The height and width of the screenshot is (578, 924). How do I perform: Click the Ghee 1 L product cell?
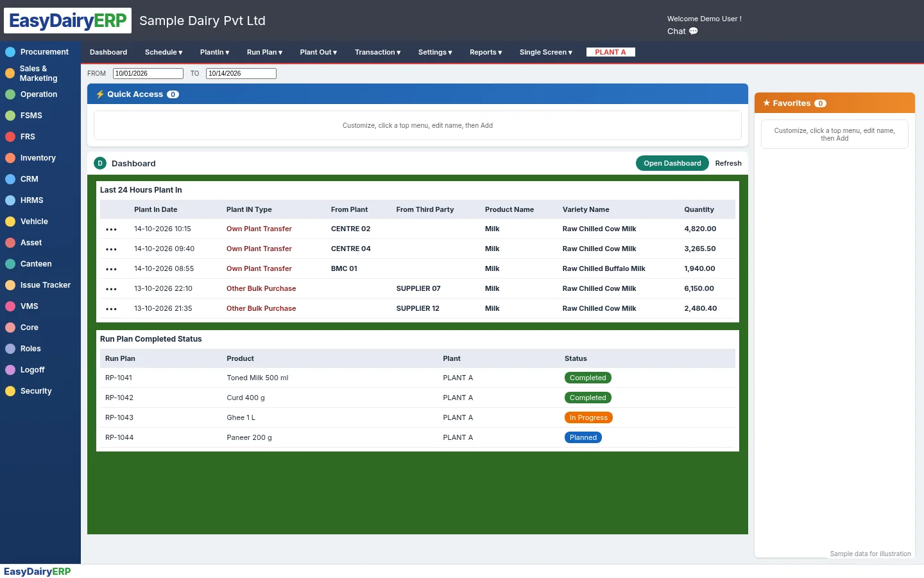click(x=241, y=417)
